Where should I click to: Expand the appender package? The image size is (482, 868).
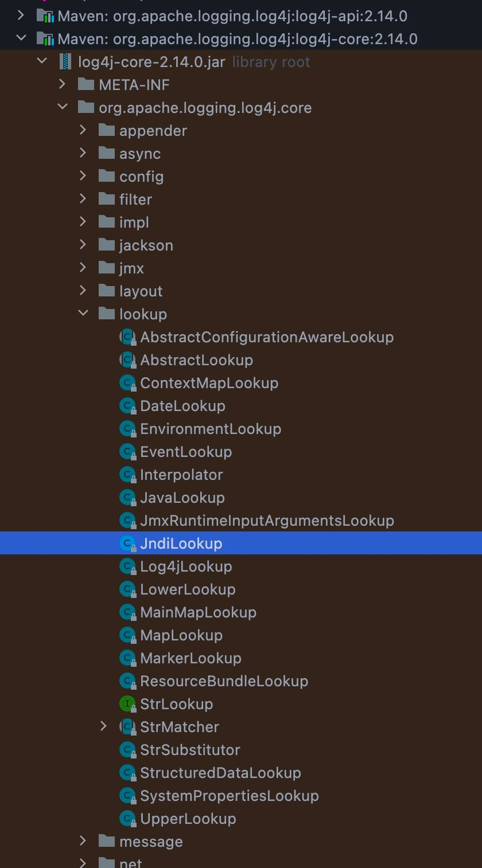click(83, 130)
